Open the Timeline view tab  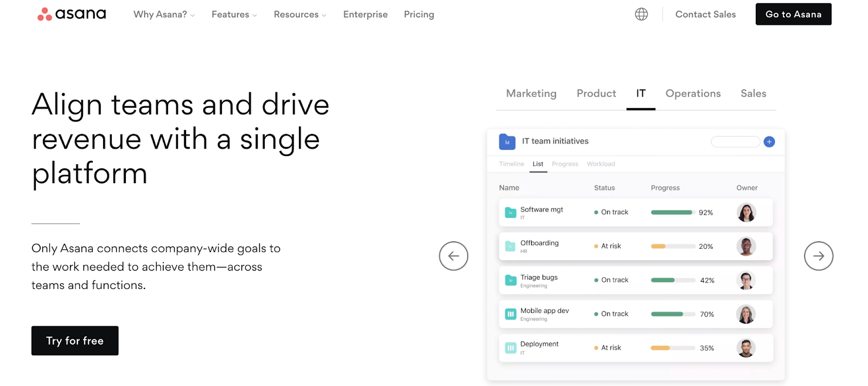click(x=512, y=164)
